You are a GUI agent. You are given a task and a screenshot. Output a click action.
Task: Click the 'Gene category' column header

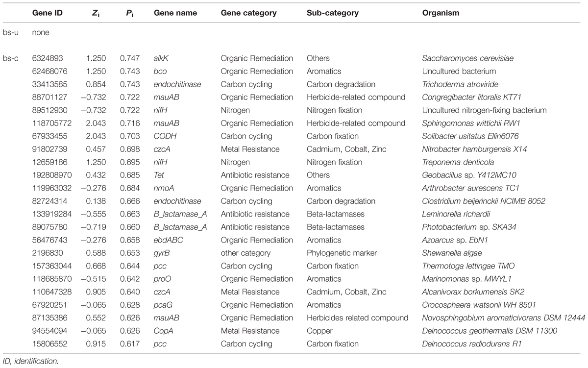click(248, 13)
